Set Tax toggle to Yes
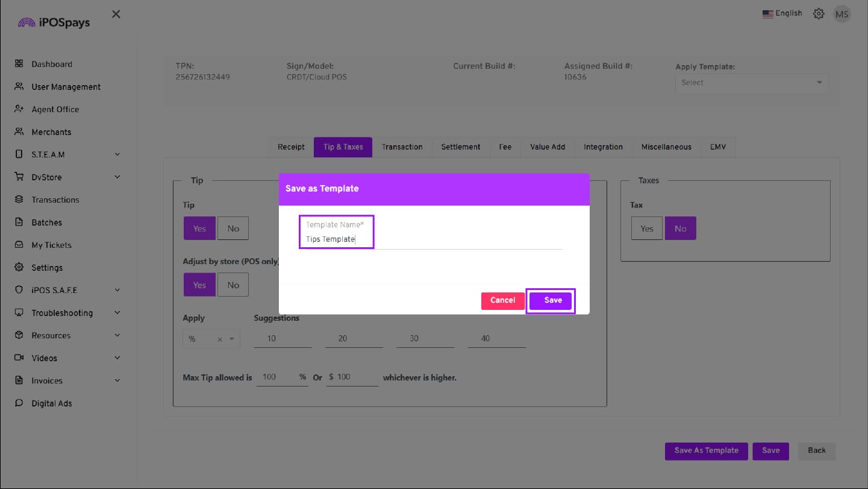Image resolution: width=868 pixels, height=489 pixels. tap(646, 229)
